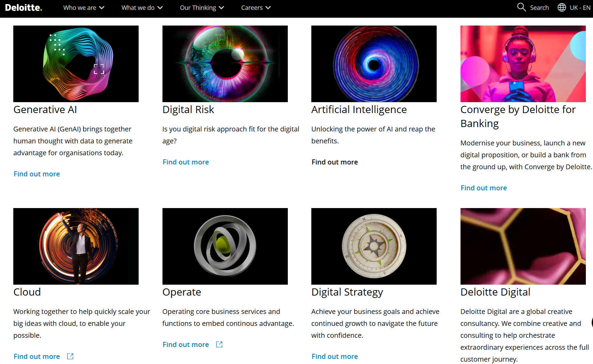Image resolution: width=593 pixels, height=364 pixels.
Task: Select the UK - EN region selector
Action: tap(580, 7)
